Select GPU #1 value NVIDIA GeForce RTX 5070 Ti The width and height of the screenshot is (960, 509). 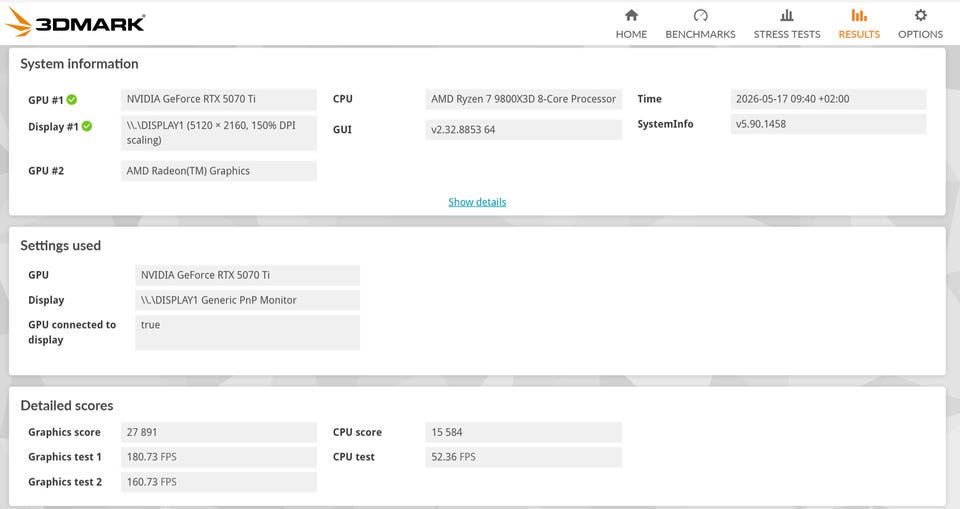click(219, 99)
